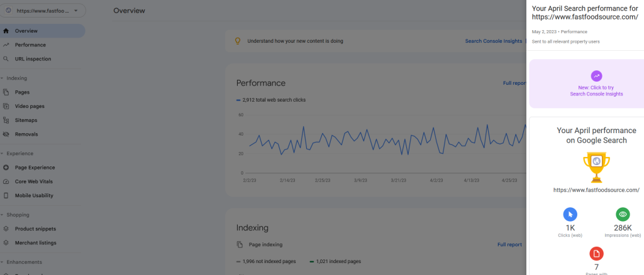Click the Sitemaps icon in sidebar
Viewport: 644px width, 275px height.
coord(6,120)
